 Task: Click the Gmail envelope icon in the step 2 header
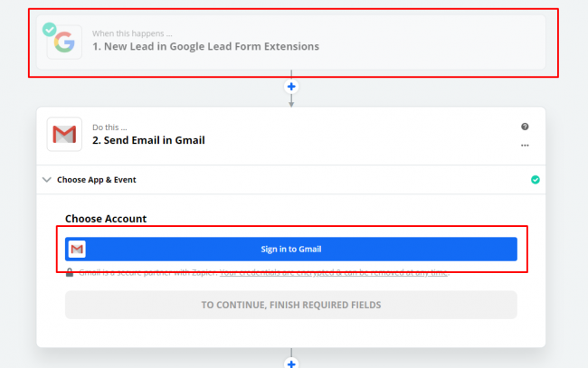click(64, 135)
